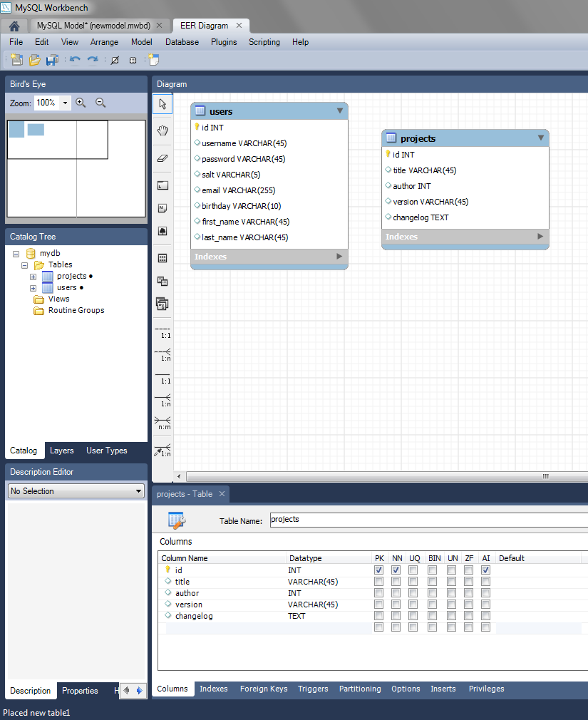Open the Database menu

click(182, 42)
